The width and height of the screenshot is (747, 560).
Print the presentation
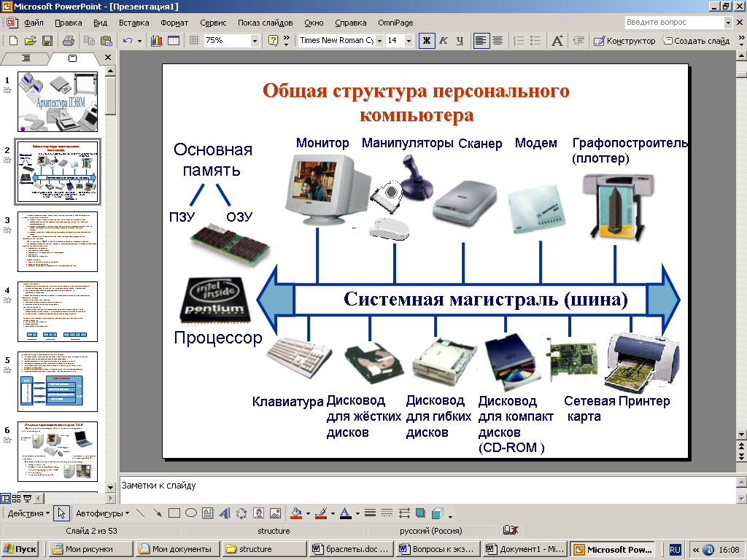[68, 41]
